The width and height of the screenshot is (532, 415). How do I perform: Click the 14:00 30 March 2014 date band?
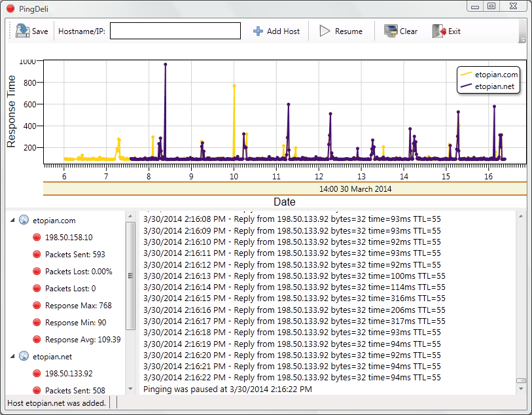pos(285,189)
